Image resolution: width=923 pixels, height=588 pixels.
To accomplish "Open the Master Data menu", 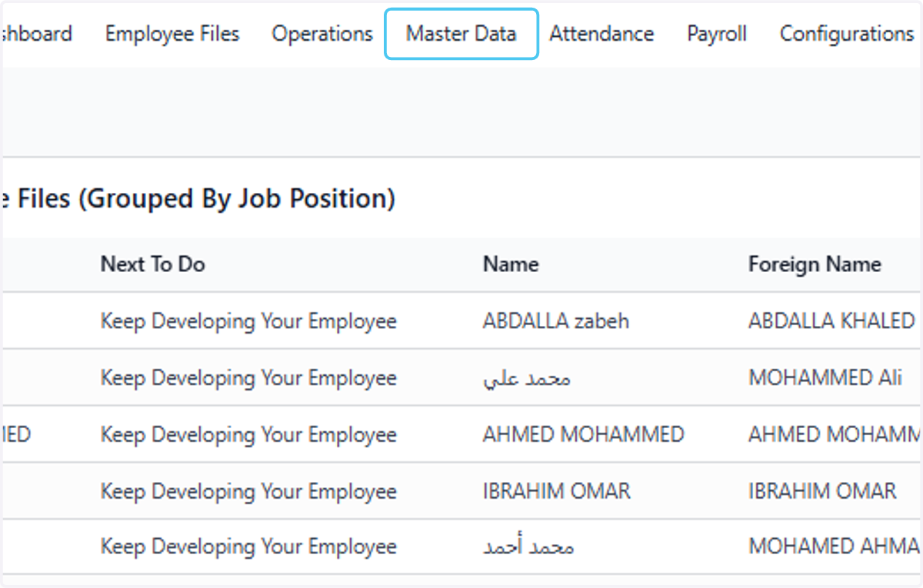I will point(461,34).
